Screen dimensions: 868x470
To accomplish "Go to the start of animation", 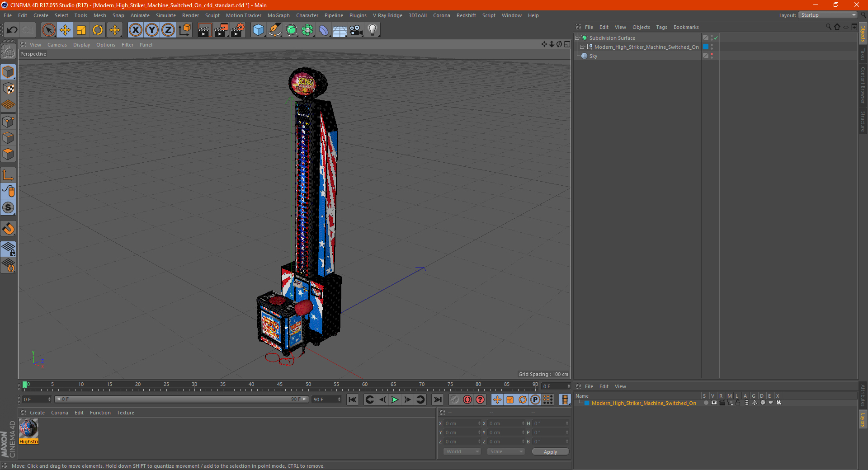I will [353, 399].
